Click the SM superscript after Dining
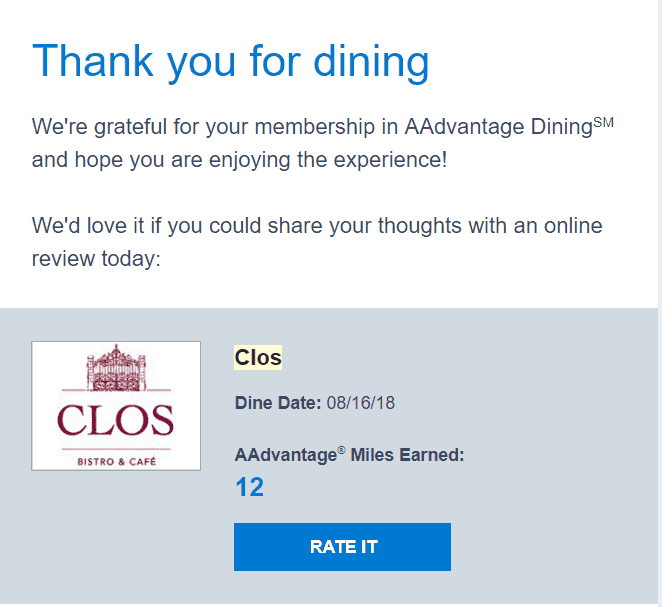This screenshot has width=662, height=607. coord(603,122)
